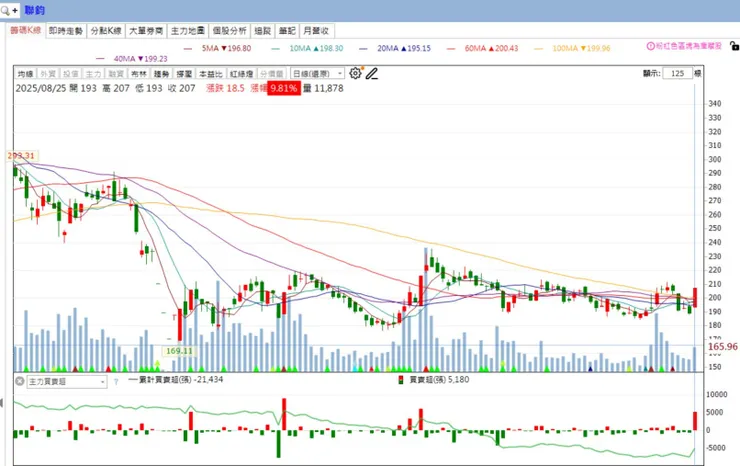
Task: Click the 量 11,878 volume value
Action: [x=323, y=88]
